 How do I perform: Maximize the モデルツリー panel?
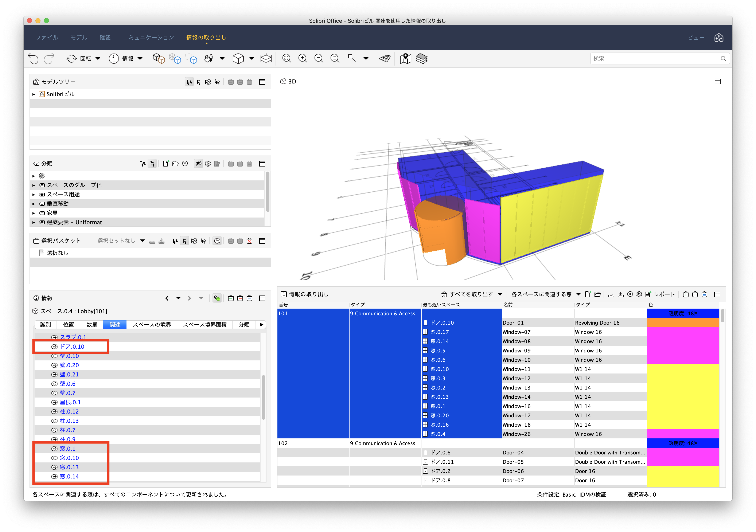262,82
